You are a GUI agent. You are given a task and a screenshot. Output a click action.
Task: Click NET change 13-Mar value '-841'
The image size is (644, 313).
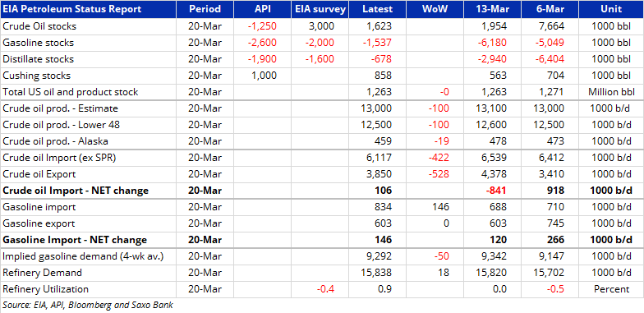point(497,191)
